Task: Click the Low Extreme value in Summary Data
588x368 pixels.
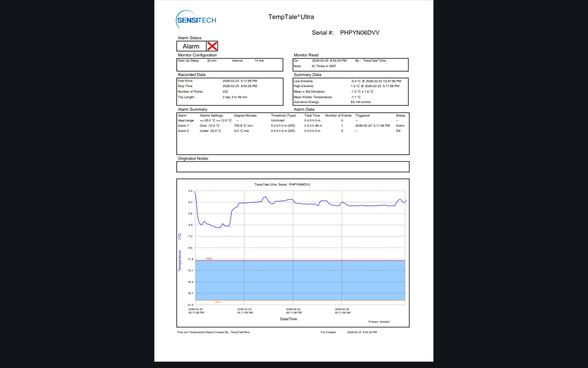Action: click(376, 81)
